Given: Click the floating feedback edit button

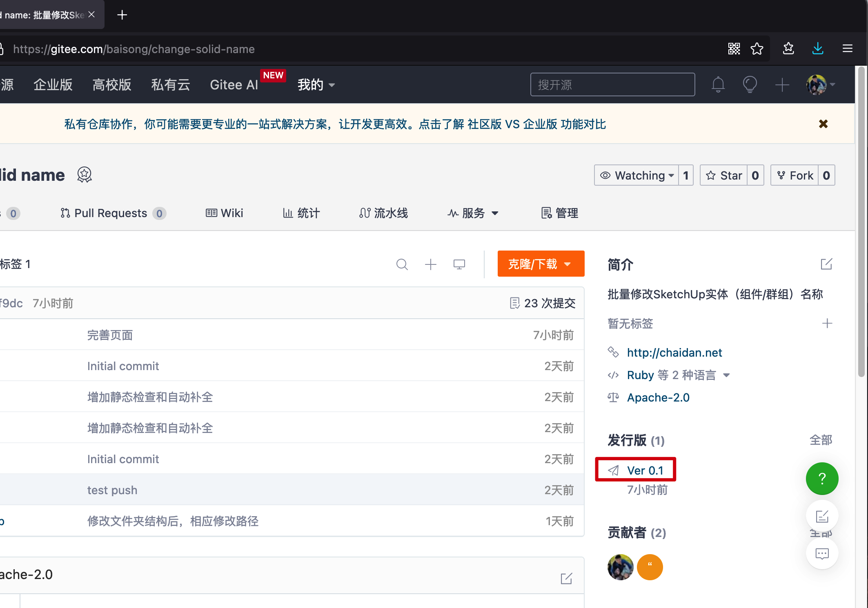Looking at the screenshot, I should pos(822,516).
